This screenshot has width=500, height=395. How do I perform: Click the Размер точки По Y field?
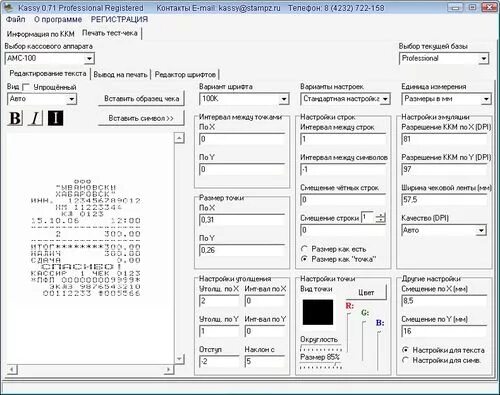242,250
